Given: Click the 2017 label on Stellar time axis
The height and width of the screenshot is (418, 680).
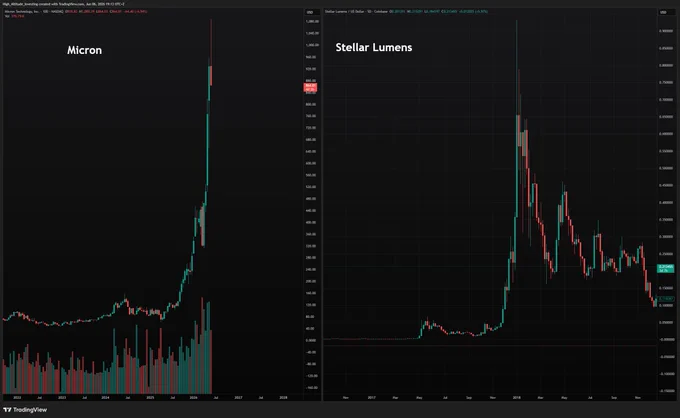Looking at the screenshot, I should tap(372, 397).
